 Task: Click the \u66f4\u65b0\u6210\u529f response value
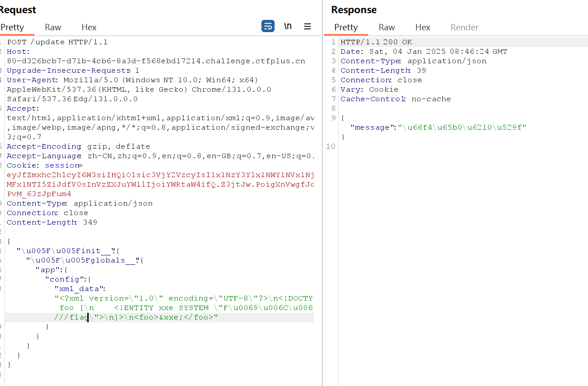coord(462,127)
